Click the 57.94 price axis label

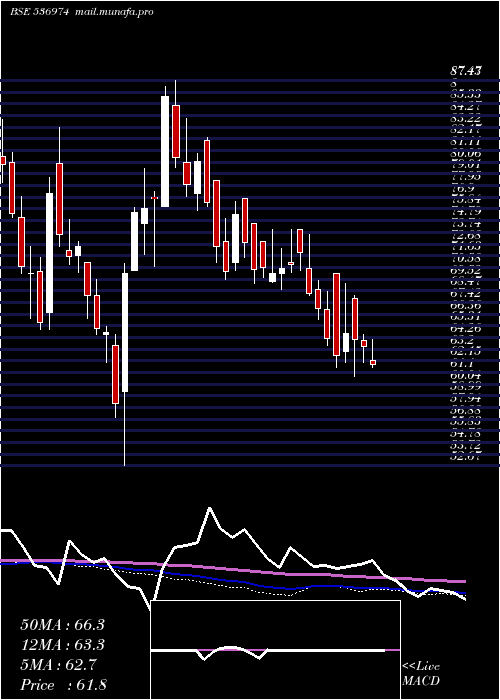coord(465,400)
